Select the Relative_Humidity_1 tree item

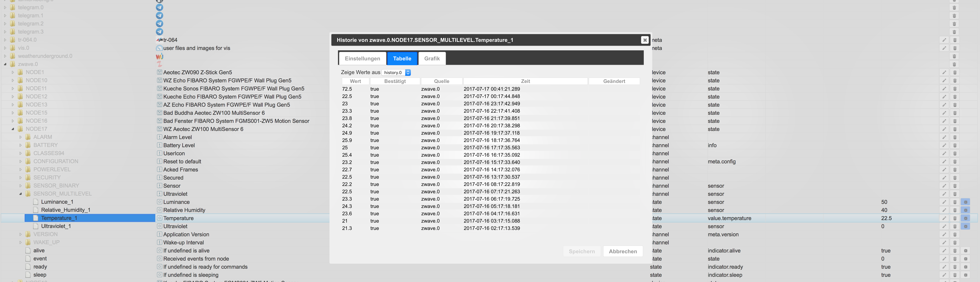coord(66,210)
